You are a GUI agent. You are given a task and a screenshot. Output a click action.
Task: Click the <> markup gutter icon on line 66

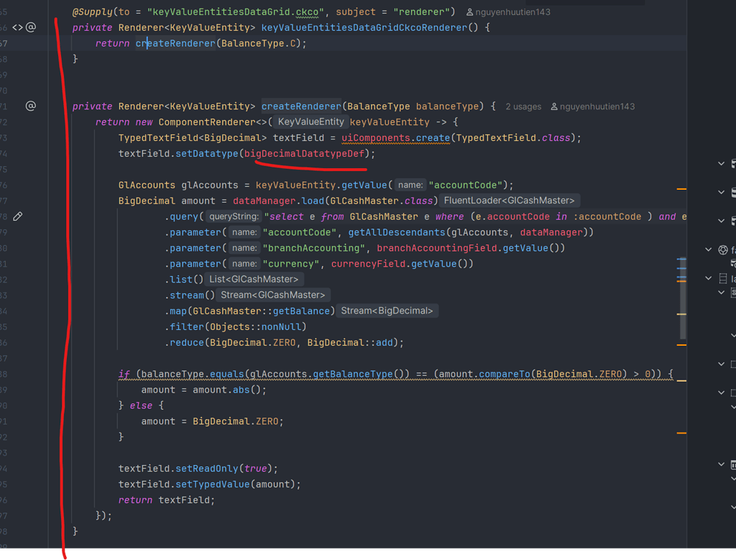point(18,27)
